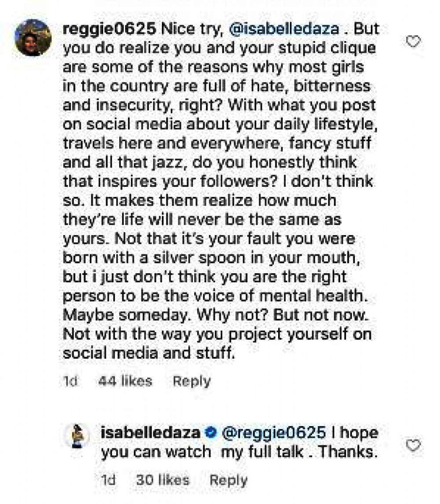Like the comment by reggie0625
Image resolution: width=440 pixels, height=504 pixels.
click(414, 42)
